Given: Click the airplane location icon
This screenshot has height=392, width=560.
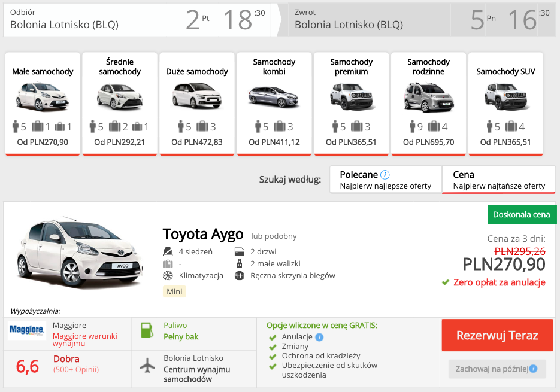Looking at the screenshot, I should coord(147,365).
